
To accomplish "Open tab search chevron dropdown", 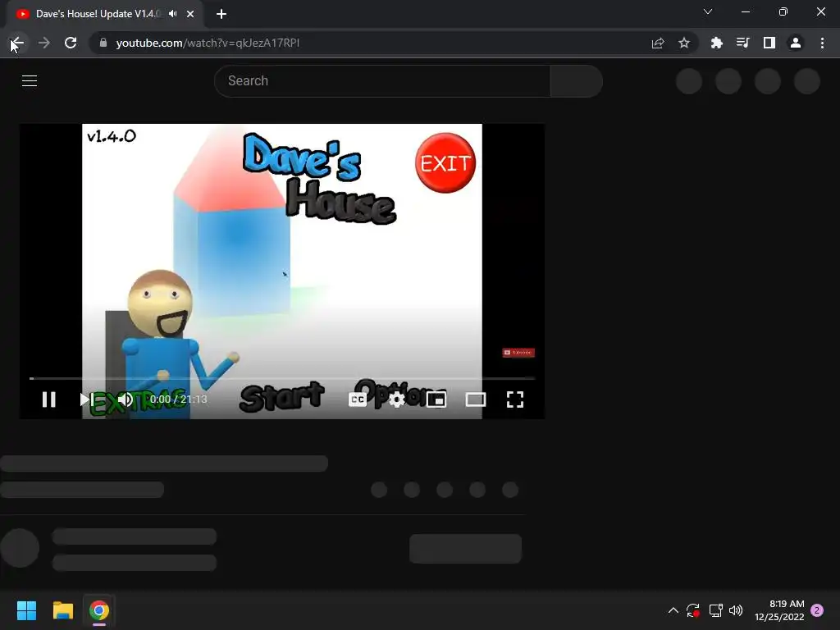I will 708,11.
